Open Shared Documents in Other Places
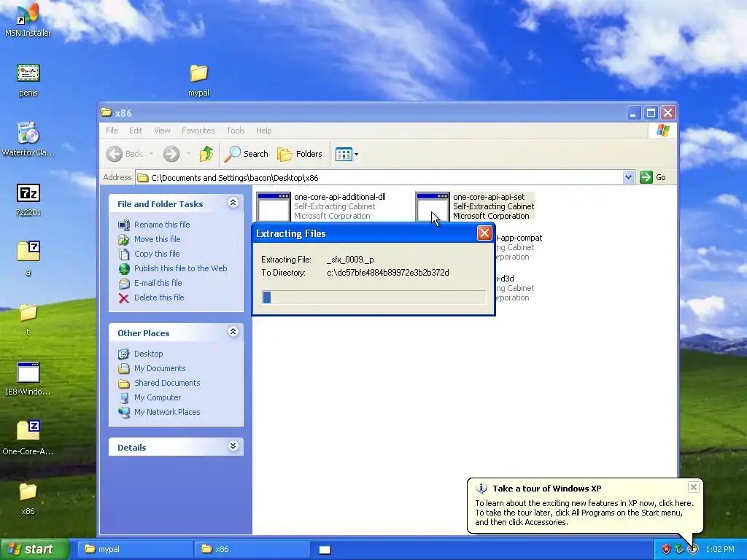The image size is (747, 560). [159, 383]
